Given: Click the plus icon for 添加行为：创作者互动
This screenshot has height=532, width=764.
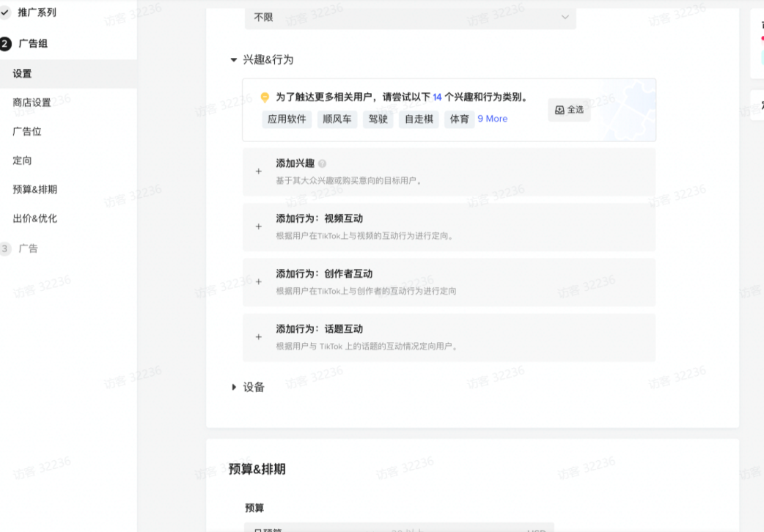Looking at the screenshot, I should click(x=258, y=281).
